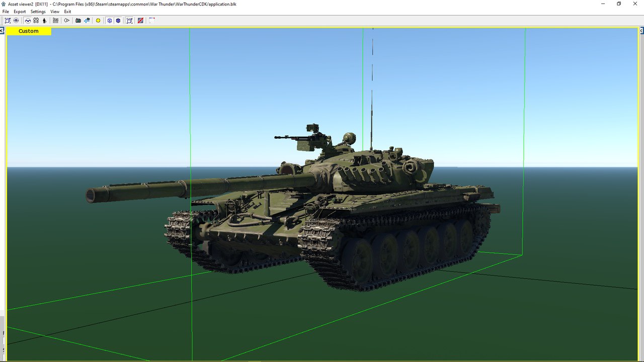
Task: Click the camera screenshot icon
Action: pos(78,21)
